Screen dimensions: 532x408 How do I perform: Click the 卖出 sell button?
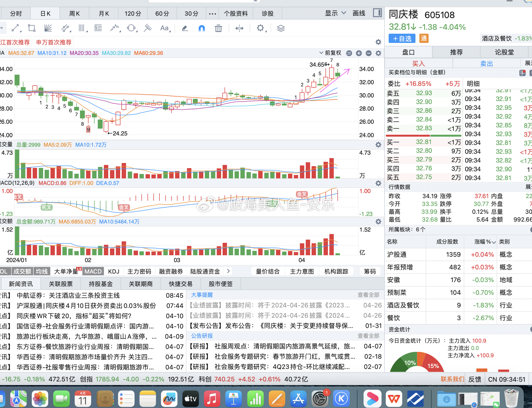point(487,63)
